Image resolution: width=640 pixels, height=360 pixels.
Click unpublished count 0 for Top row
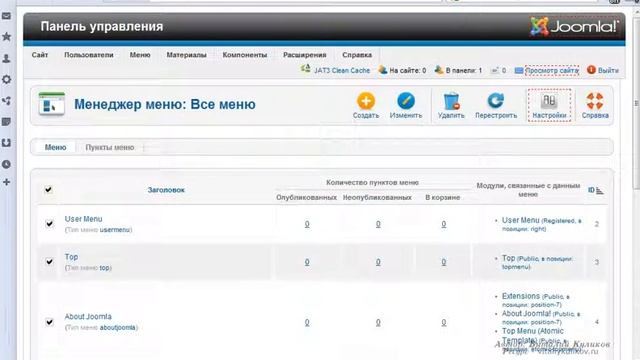coord(378,262)
